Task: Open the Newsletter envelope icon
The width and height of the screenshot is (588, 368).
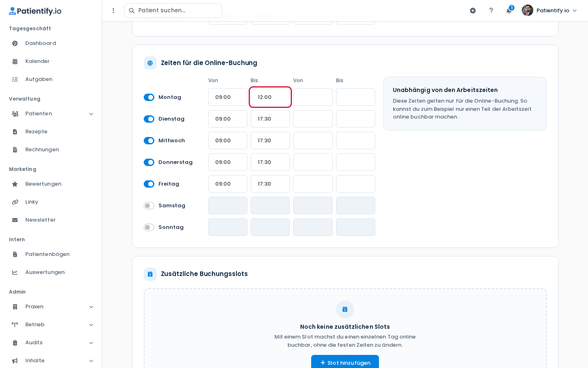Action: point(15,220)
